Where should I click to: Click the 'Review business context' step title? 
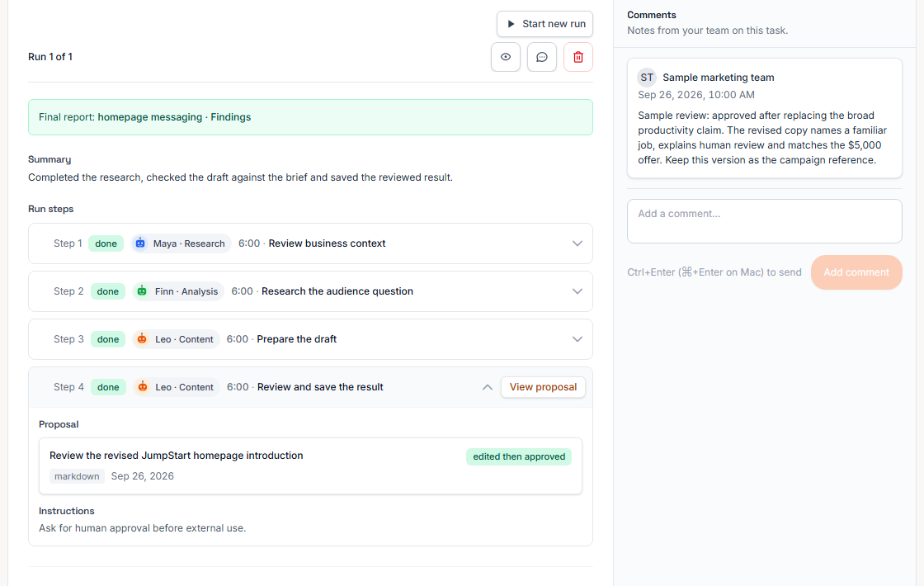327,243
